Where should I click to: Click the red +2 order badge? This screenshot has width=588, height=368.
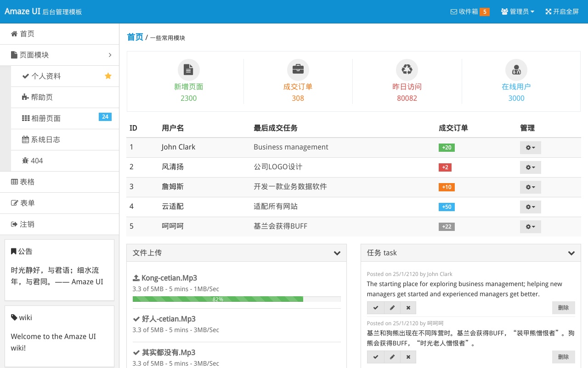(x=445, y=167)
